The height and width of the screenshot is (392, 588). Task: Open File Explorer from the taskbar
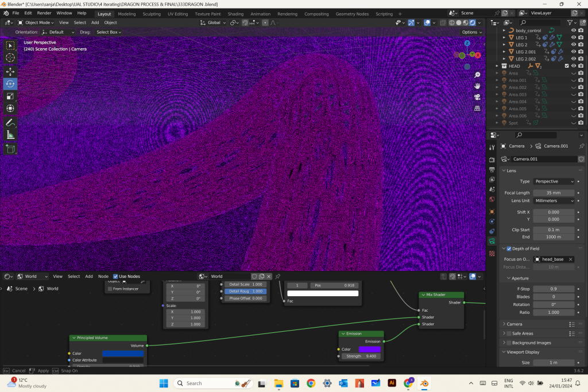tap(278, 383)
